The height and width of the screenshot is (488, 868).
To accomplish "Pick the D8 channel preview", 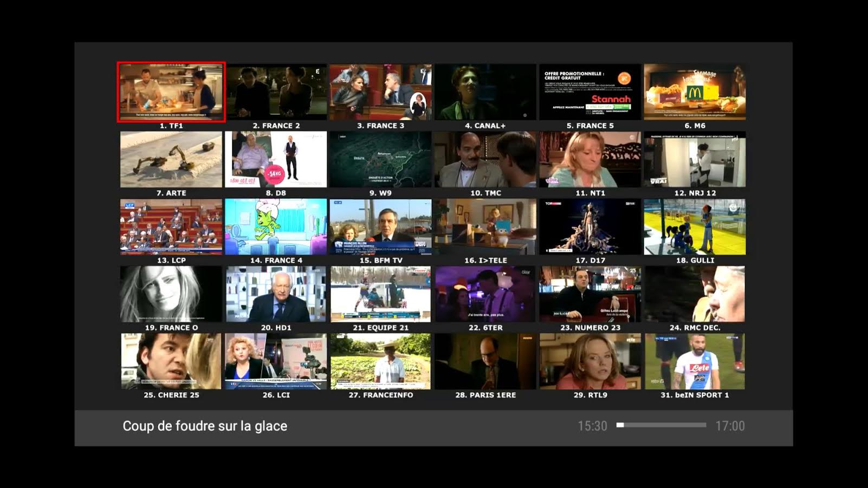I will pyautogui.click(x=276, y=159).
